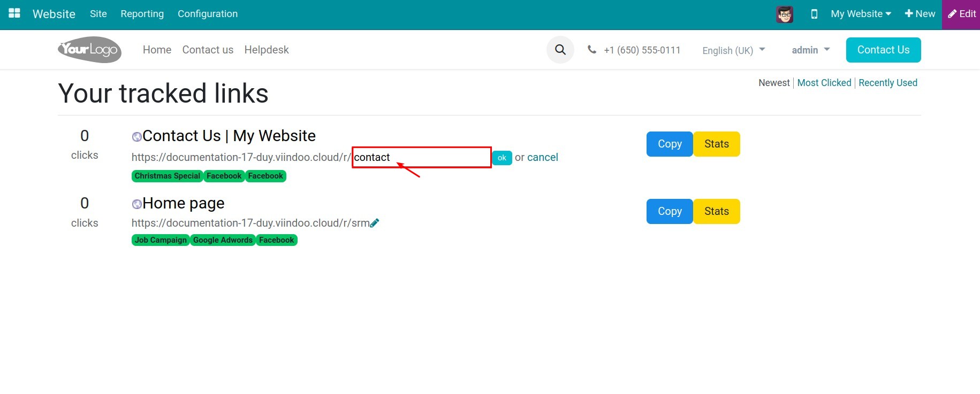980x394 pixels.
Task: Expand the English (UK) language dropdown
Action: 734,50
